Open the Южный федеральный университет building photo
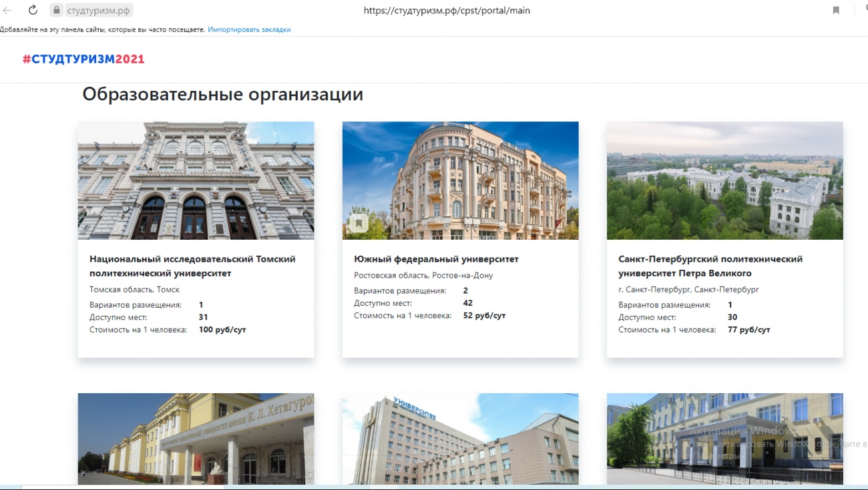Image resolution: width=868 pixels, height=490 pixels. pyautogui.click(x=460, y=180)
